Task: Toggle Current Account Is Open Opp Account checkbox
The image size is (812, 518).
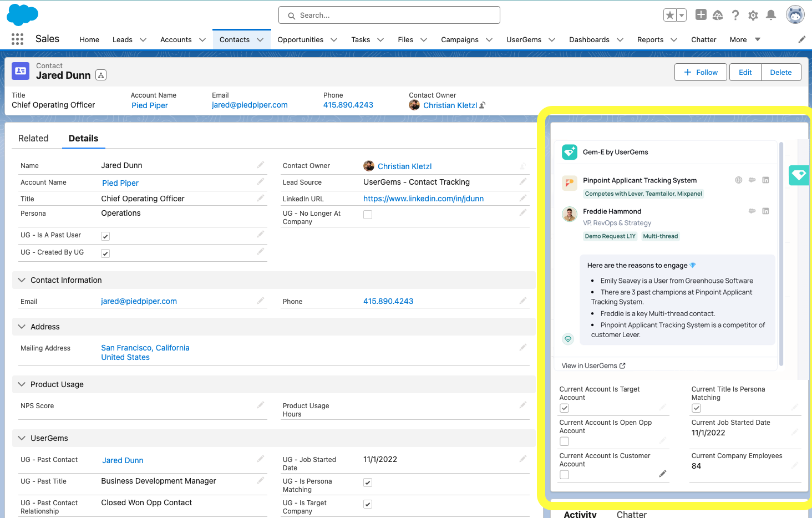Action: point(564,441)
